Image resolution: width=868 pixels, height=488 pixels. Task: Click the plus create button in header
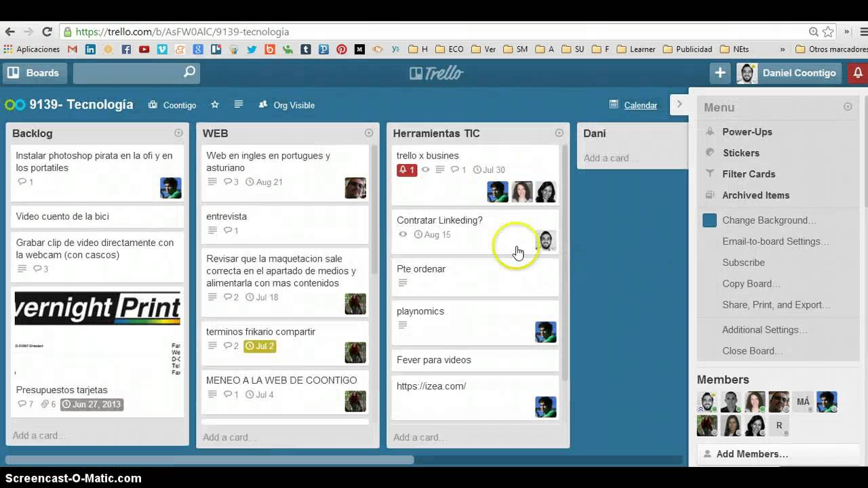tap(720, 73)
